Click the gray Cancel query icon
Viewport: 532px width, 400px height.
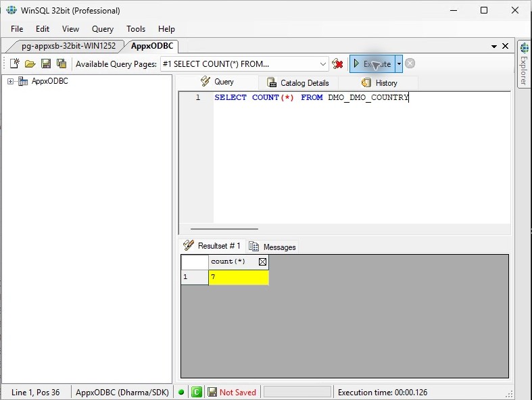(410, 64)
